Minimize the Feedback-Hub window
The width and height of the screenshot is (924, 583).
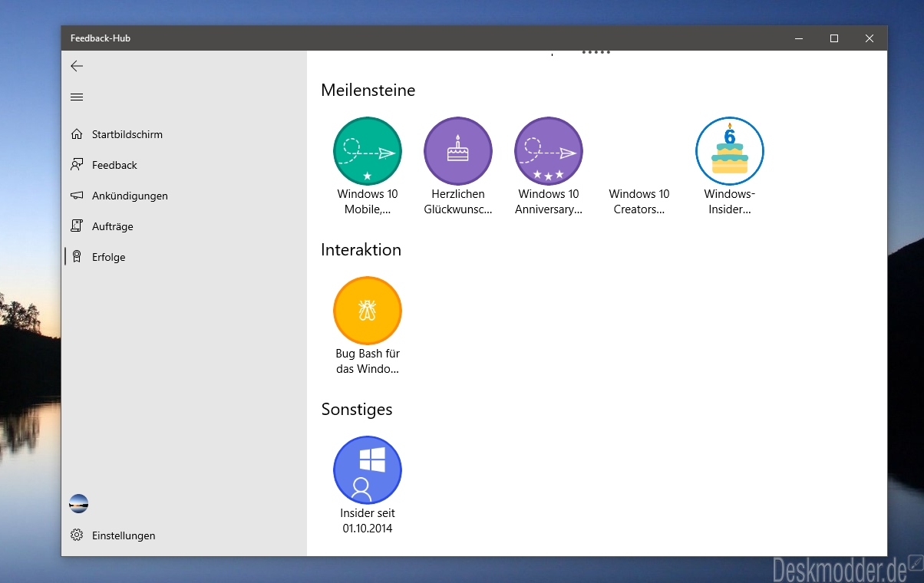coord(799,38)
